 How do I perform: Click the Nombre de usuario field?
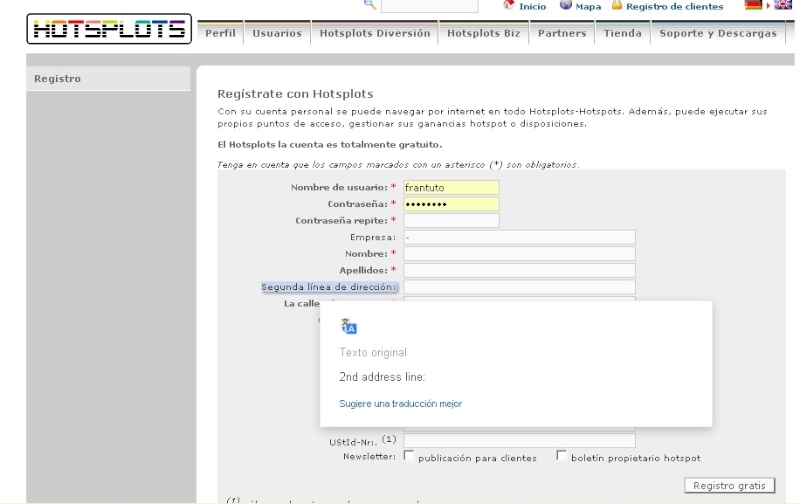coord(452,187)
